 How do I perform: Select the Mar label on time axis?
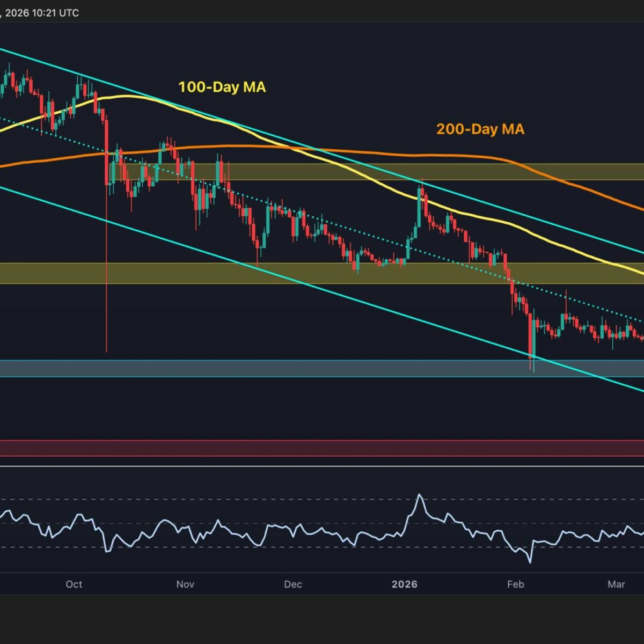616,584
